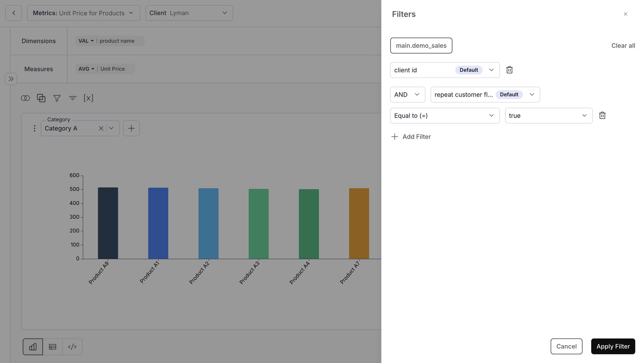Viewport: 644px width, 363px height.
Task: Click the funnel filter icon above the chart
Action: [57, 98]
